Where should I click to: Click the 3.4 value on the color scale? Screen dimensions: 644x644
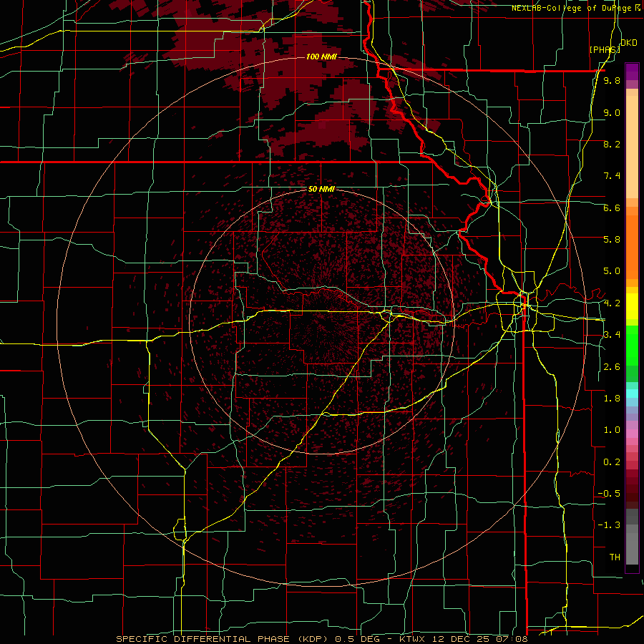612,335
